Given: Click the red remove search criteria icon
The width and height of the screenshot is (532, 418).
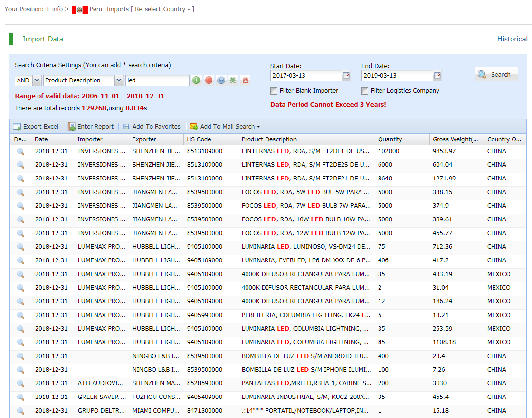Looking at the screenshot, I should pos(209,80).
